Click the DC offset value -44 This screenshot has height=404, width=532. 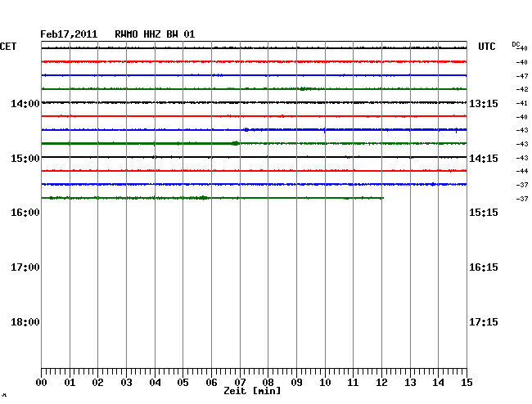pos(522,171)
